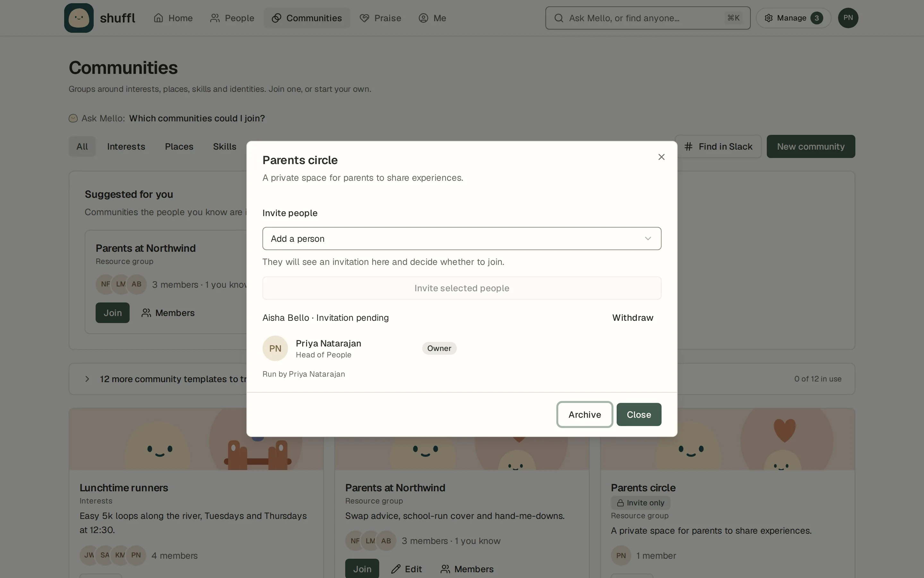Viewport: 924px width, 578px height.
Task: Open Members on bottom Parents at Northwind card
Action: point(467,569)
